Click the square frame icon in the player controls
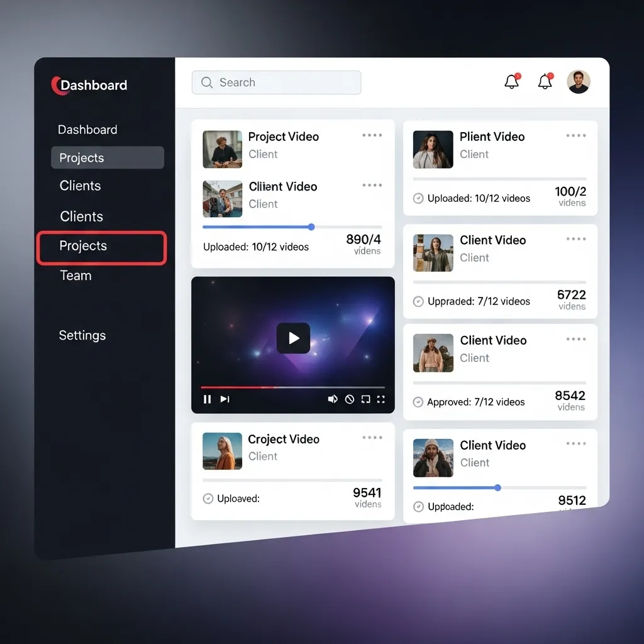644x644 pixels. click(x=365, y=399)
